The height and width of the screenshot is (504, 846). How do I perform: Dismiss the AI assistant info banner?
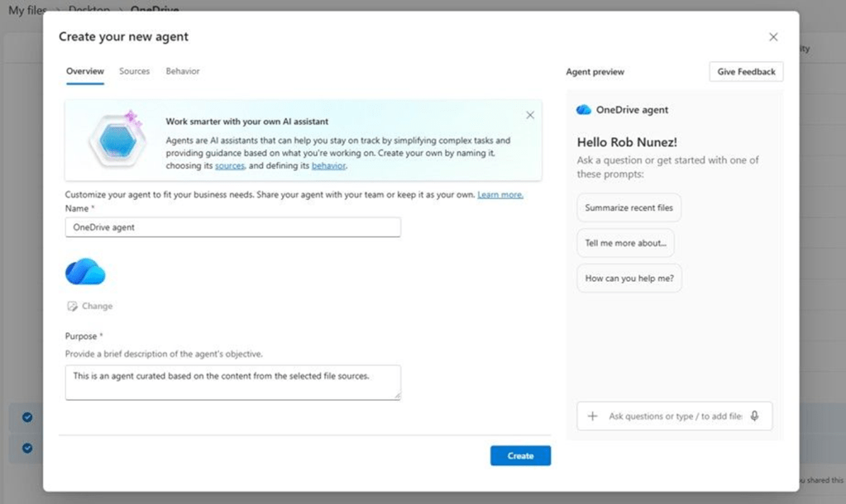tap(530, 116)
